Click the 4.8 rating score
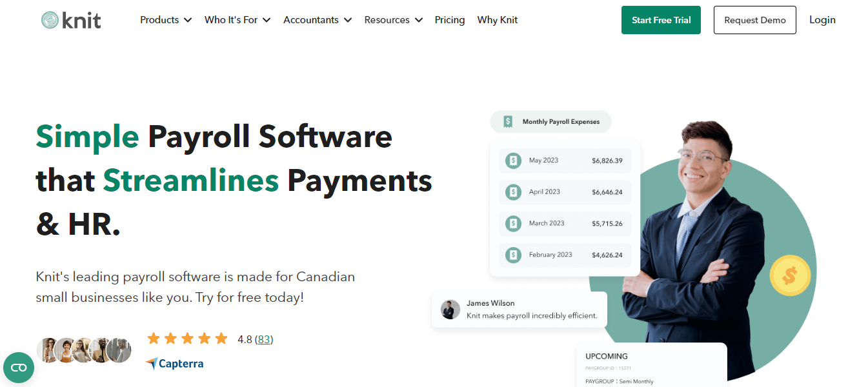868x387 pixels. tap(245, 339)
